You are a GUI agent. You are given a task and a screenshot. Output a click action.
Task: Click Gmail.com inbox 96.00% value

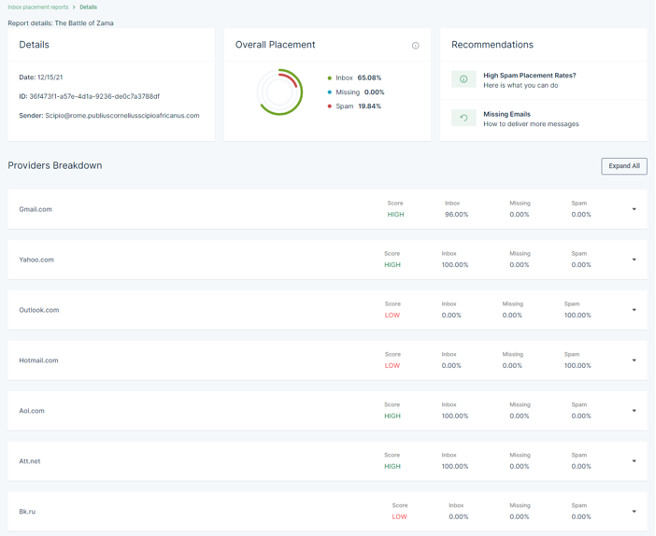(x=456, y=215)
